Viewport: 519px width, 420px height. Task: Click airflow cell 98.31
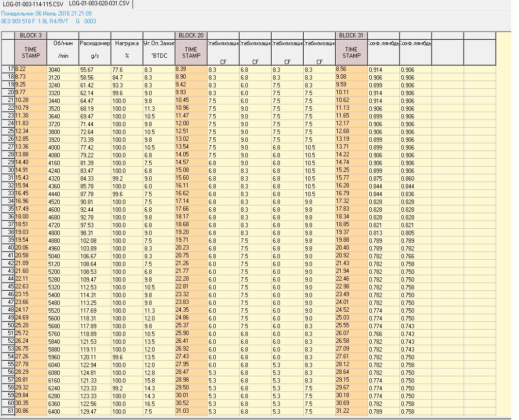point(95,233)
